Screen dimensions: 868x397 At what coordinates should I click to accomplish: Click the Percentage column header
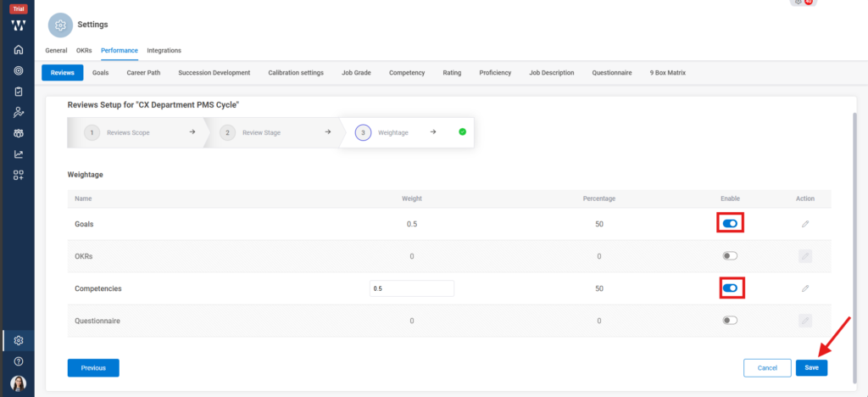pos(599,198)
